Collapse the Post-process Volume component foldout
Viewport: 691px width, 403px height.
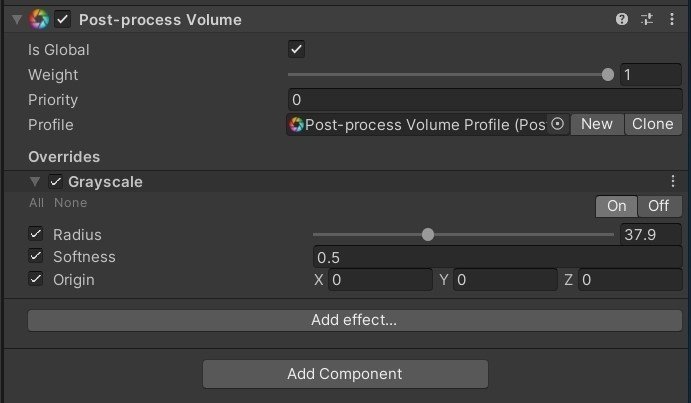pos(16,19)
